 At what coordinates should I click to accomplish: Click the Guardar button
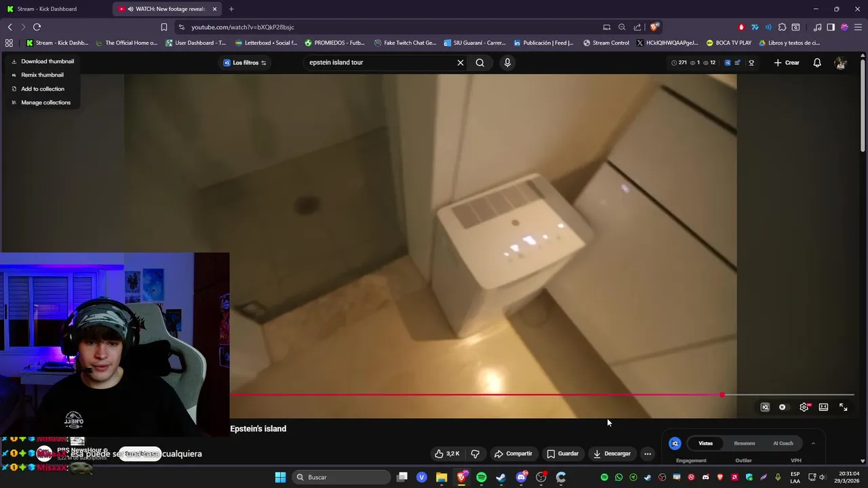pos(563,453)
